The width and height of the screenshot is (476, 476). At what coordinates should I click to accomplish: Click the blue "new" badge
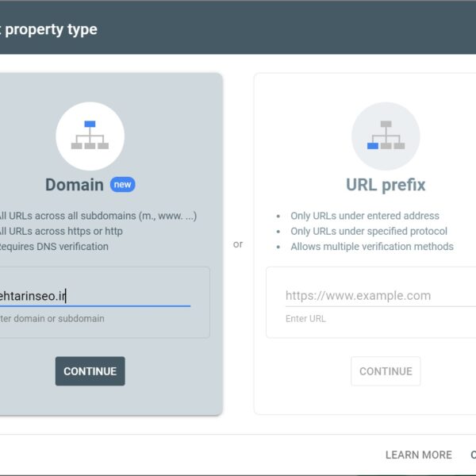123,185
